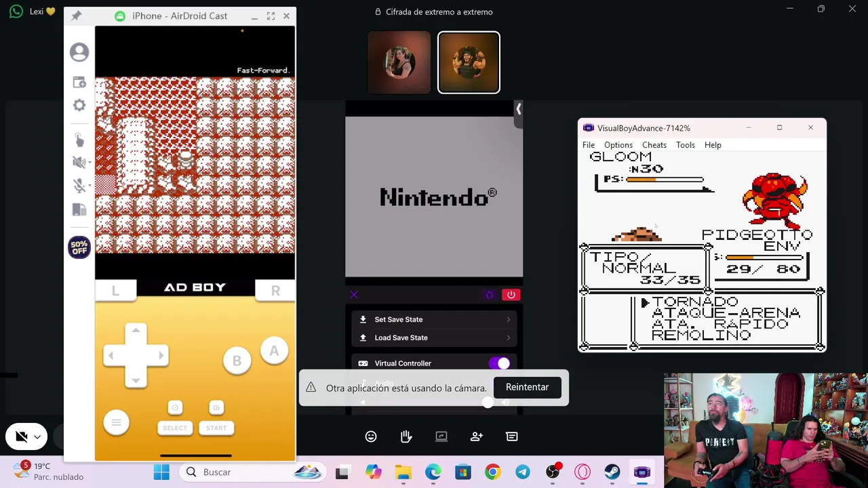The width and height of the screenshot is (868, 488).
Task: Tap the B button on virtual gamepad
Action: 237,361
